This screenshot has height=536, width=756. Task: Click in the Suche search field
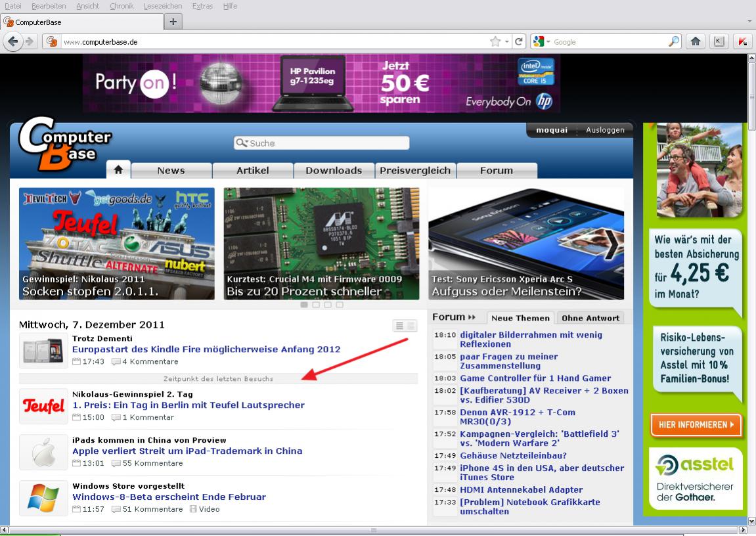(322, 143)
